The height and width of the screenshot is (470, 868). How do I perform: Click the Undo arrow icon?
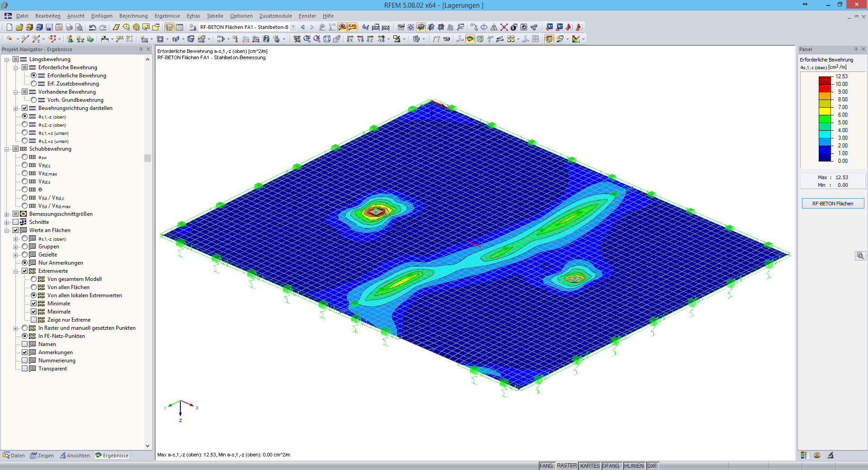pos(92,27)
